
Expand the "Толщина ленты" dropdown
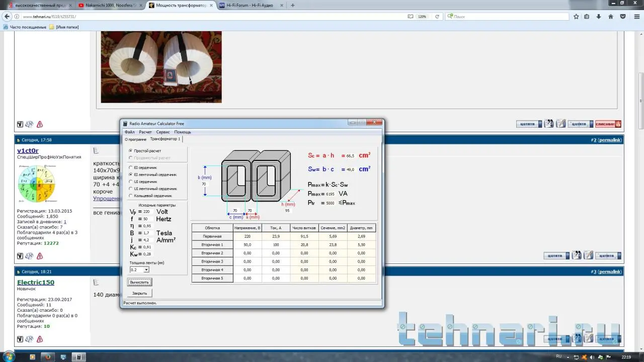[146, 270]
